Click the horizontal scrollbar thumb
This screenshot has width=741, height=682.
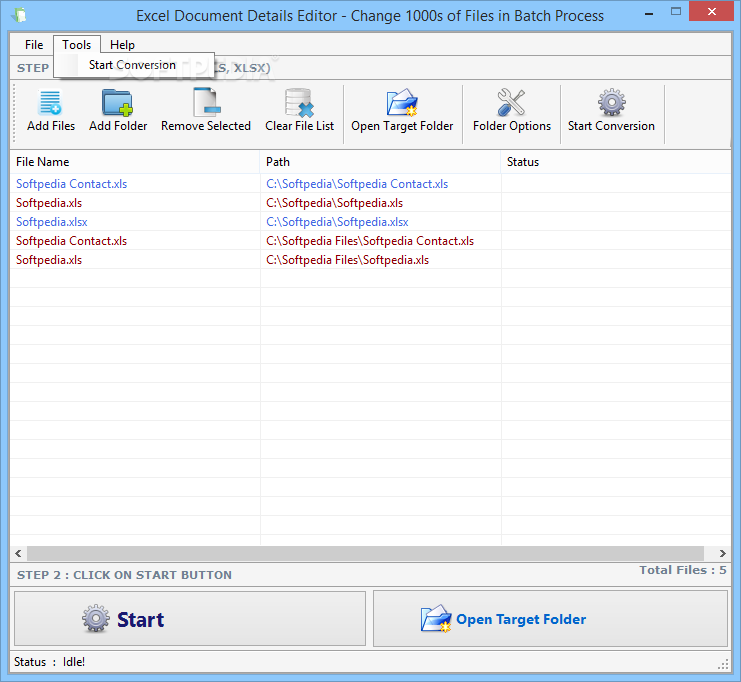(365, 553)
